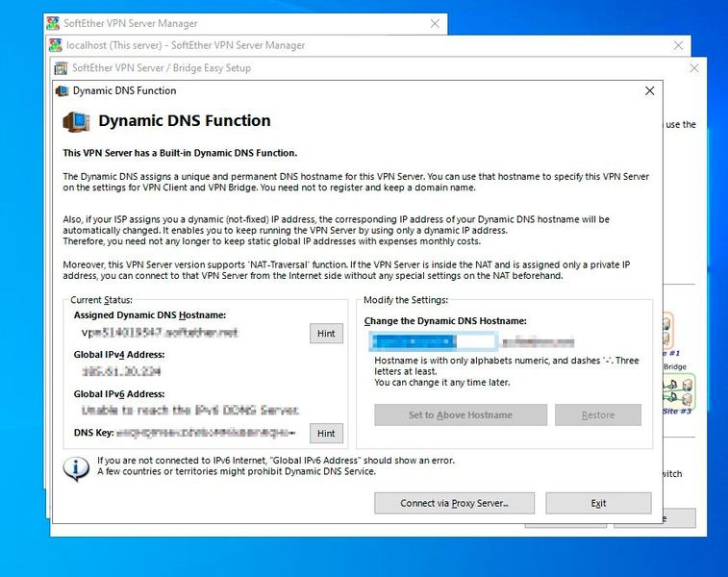Click the Global IPv6 Address status message
The width and height of the screenshot is (728, 577).
pos(189,411)
